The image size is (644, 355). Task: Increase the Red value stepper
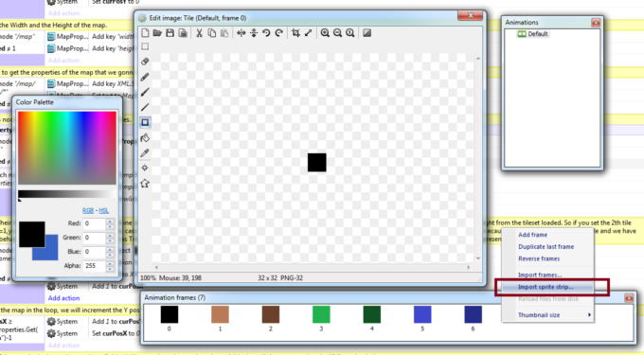(110, 222)
